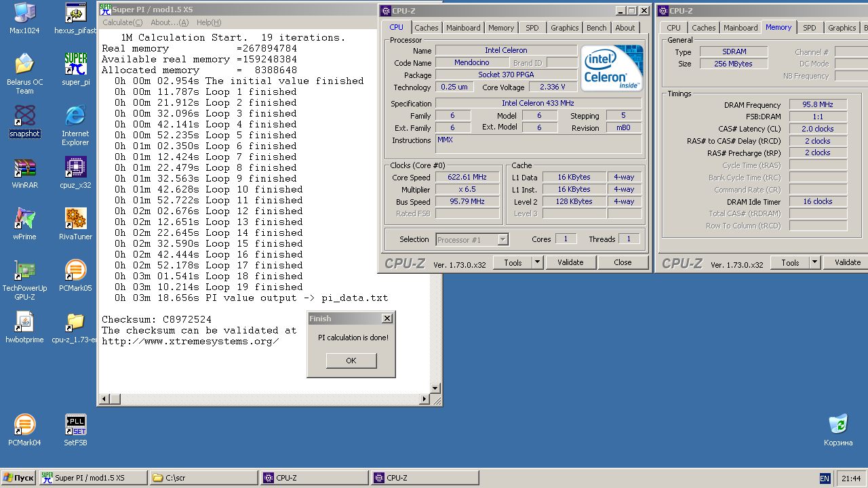Image resolution: width=868 pixels, height=488 pixels.
Task: Click the Checksum: C8972524 line
Action: (x=157, y=319)
